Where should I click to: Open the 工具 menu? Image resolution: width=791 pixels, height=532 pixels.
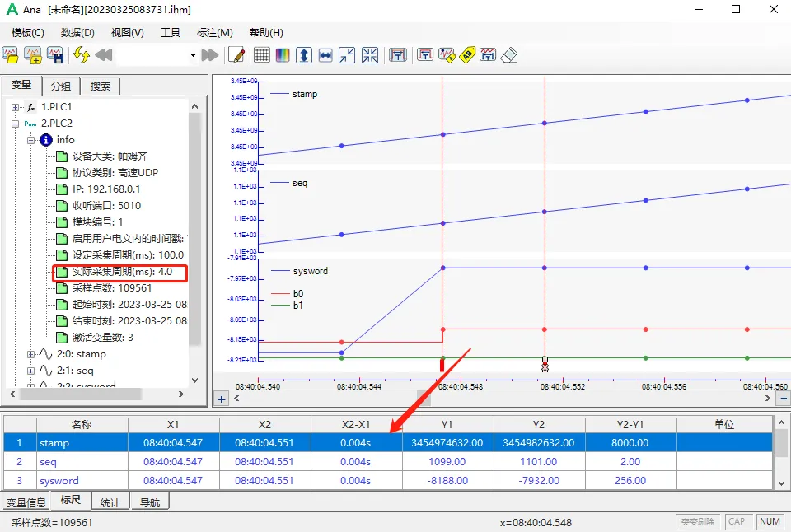171,33
